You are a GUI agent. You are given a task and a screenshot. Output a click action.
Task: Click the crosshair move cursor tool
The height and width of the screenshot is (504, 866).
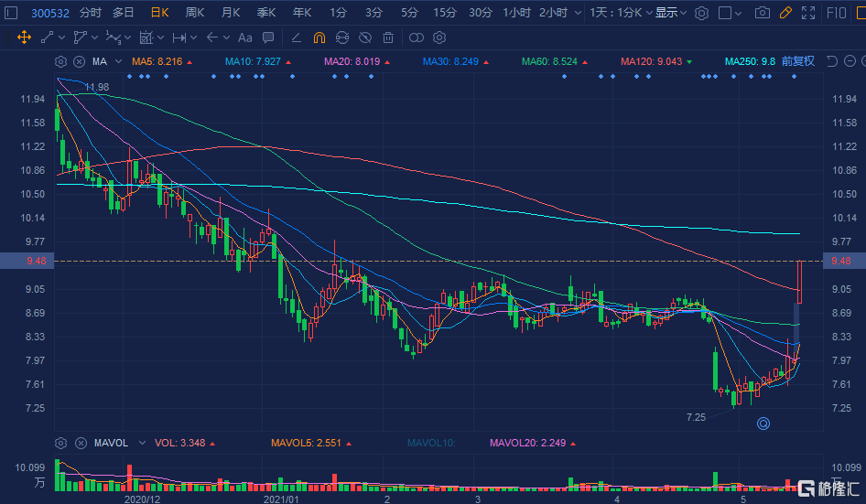[x=24, y=38]
